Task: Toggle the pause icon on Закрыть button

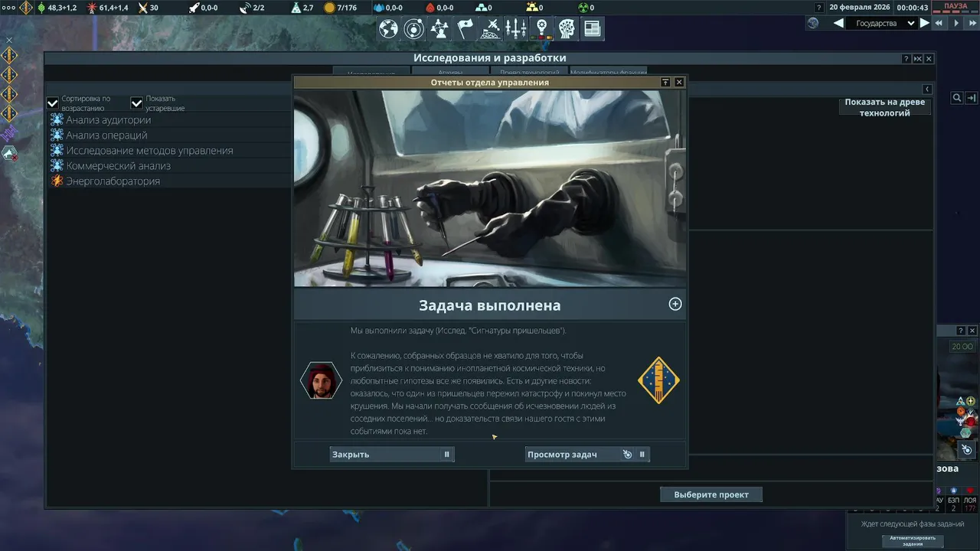Action: tap(447, 455)
